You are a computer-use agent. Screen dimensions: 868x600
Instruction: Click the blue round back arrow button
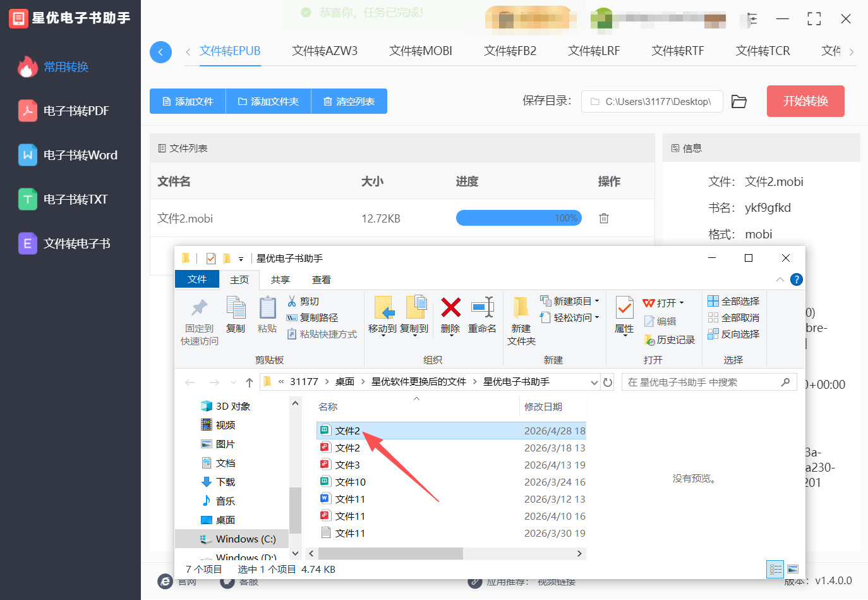point(160,52)
